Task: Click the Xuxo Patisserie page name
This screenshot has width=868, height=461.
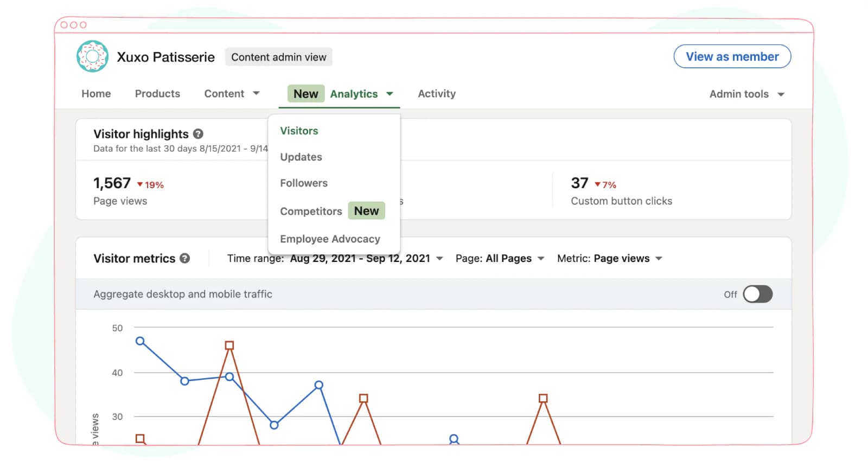Action: pyautogui.click(x=166, y=57)
